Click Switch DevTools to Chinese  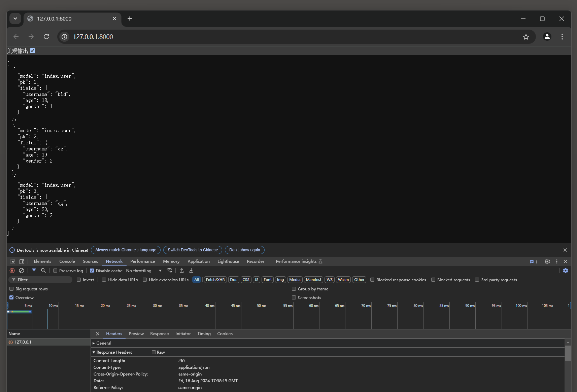193,250
